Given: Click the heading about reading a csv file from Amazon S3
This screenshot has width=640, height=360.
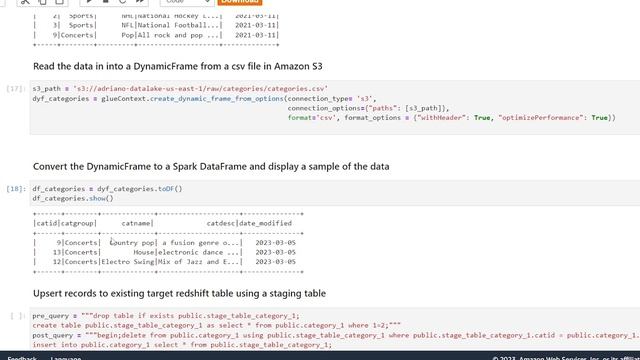Looking at the screenshot, I should [178, 66].
